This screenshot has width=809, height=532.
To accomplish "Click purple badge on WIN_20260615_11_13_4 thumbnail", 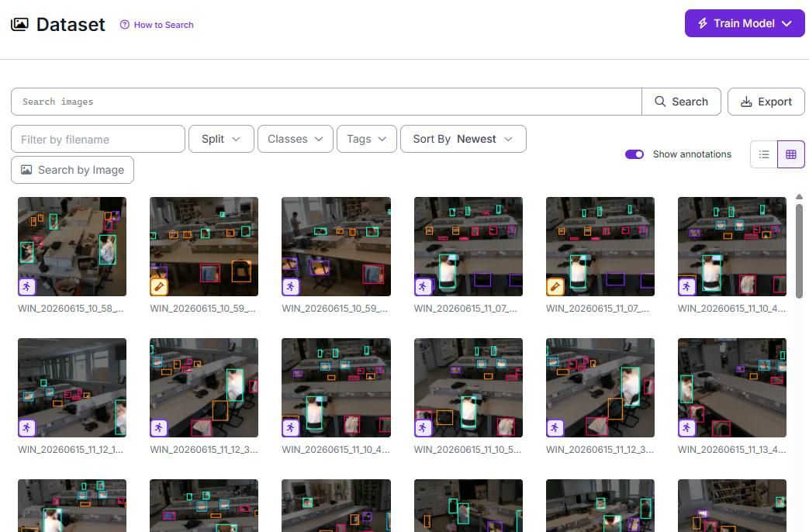I will (x=687, y=428).
